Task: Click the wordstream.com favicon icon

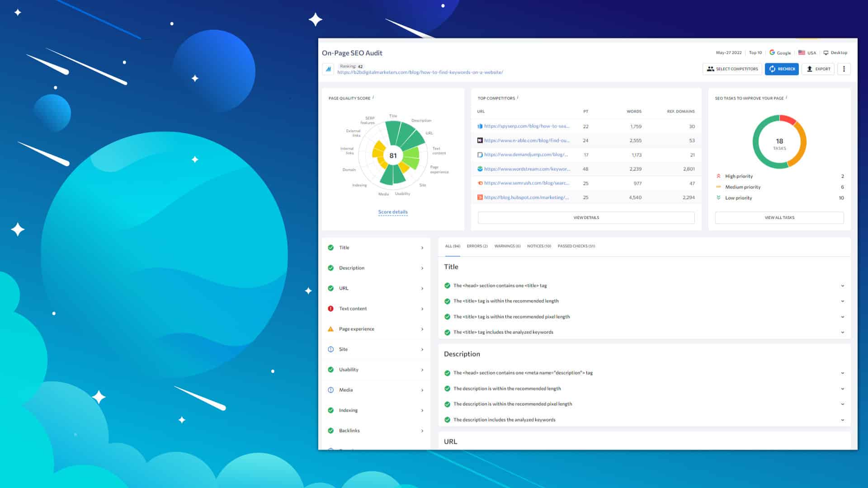Action: point(480,169)
